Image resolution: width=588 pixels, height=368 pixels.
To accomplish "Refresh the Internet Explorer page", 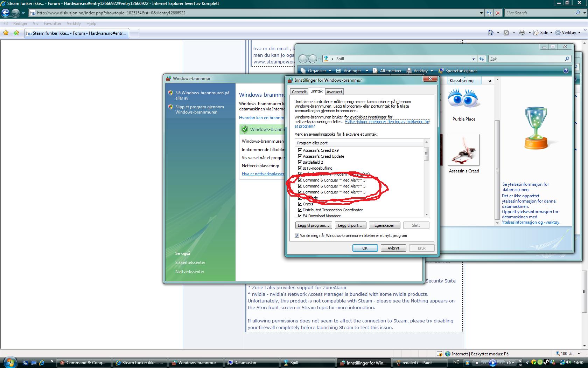I will [x=489, y=13].
